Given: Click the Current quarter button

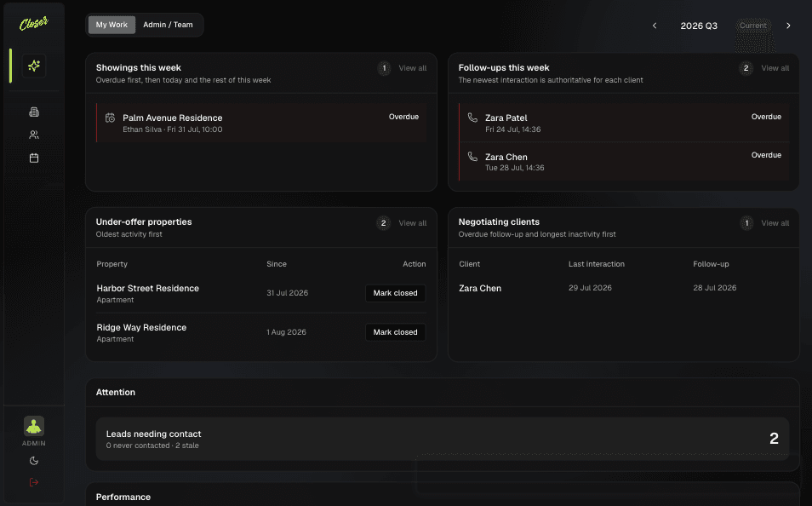Looking at the screenshot, I should (x=753, y=26).
